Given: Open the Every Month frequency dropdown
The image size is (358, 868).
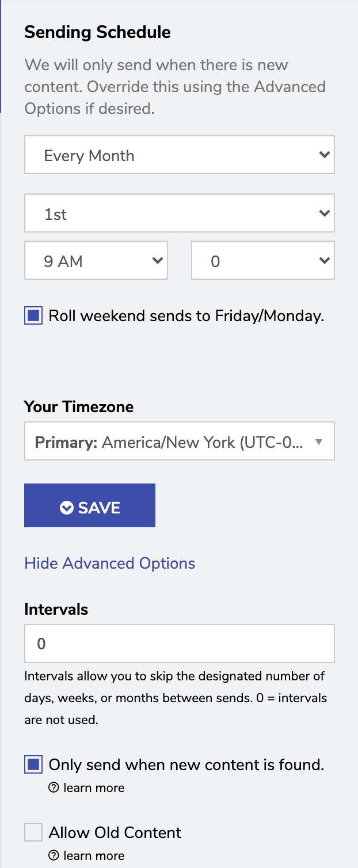Looking at the screenshot, I should pyautogui.click(x=179, y=155).
